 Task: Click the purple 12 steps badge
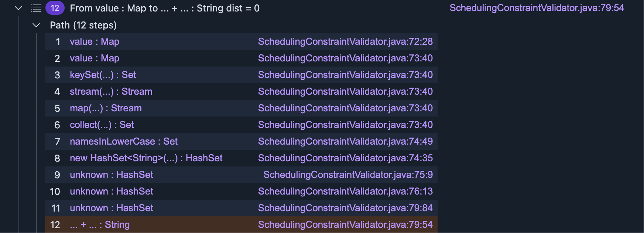pyautogui.click(x=55, y=8)
